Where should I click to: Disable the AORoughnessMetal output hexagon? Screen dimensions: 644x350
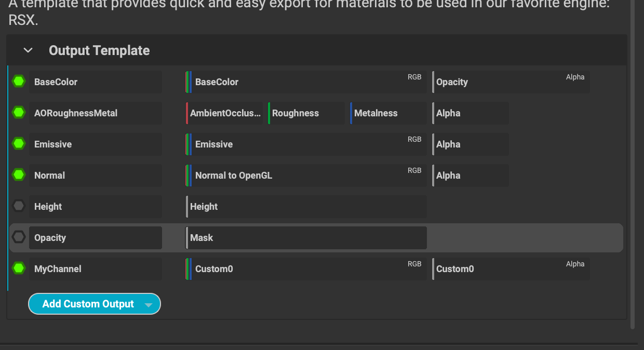[x=19, y=113]
